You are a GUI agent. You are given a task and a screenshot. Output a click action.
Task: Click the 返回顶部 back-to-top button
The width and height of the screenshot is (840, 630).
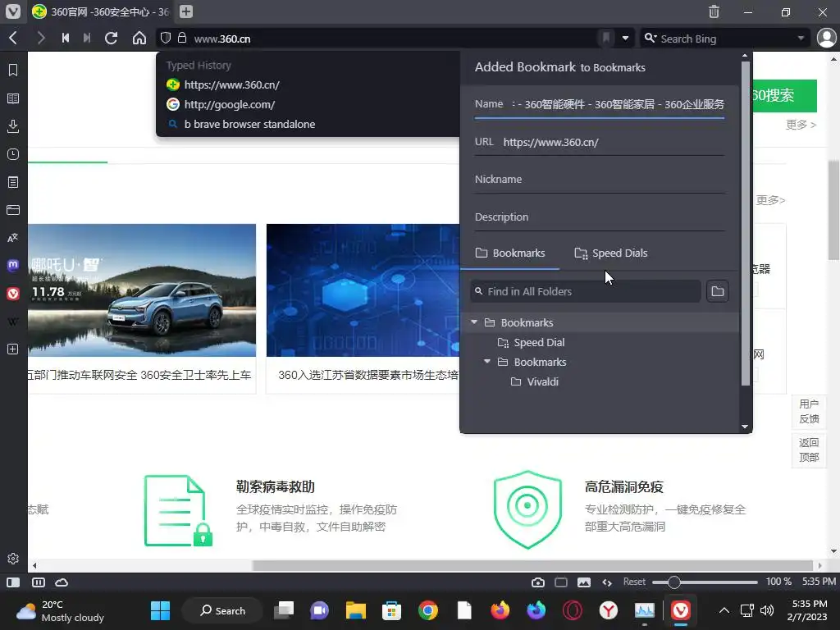(x=808, y=450)
